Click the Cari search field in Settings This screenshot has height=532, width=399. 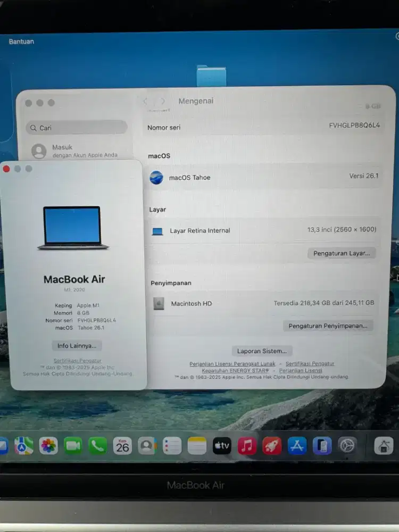pyautogui.click(x=77, y=128)
